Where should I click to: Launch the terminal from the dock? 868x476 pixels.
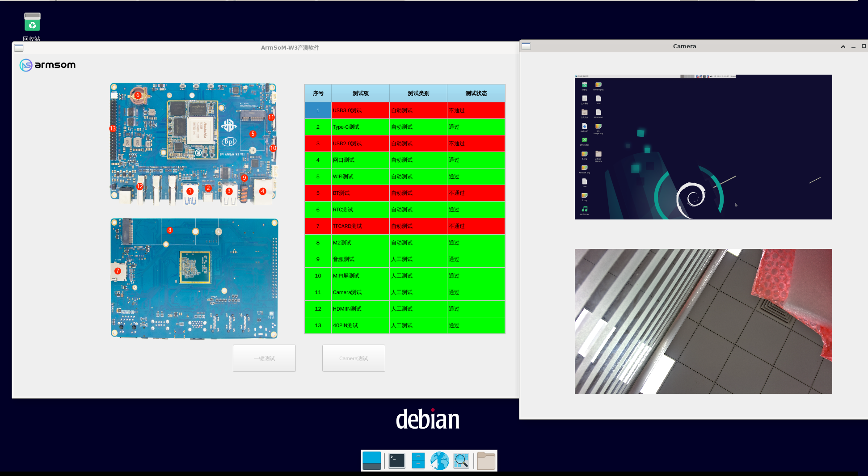(x=396, y=461)
